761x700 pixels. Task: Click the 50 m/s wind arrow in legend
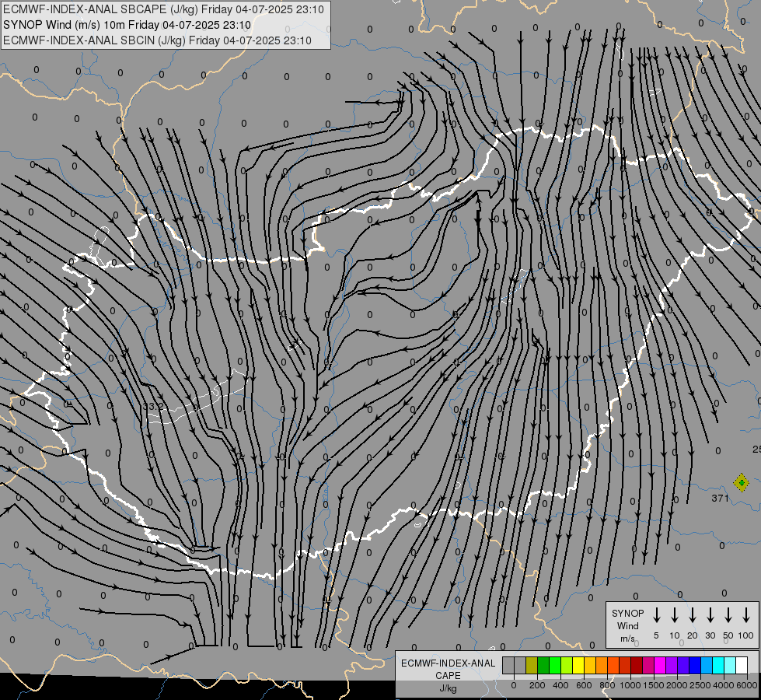tap(728, 615)
